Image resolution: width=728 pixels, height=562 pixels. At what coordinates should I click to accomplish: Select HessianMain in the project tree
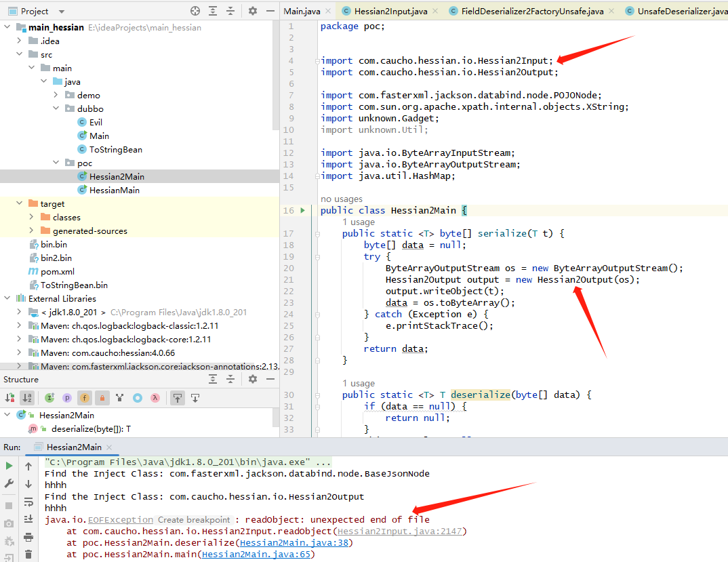114,190
